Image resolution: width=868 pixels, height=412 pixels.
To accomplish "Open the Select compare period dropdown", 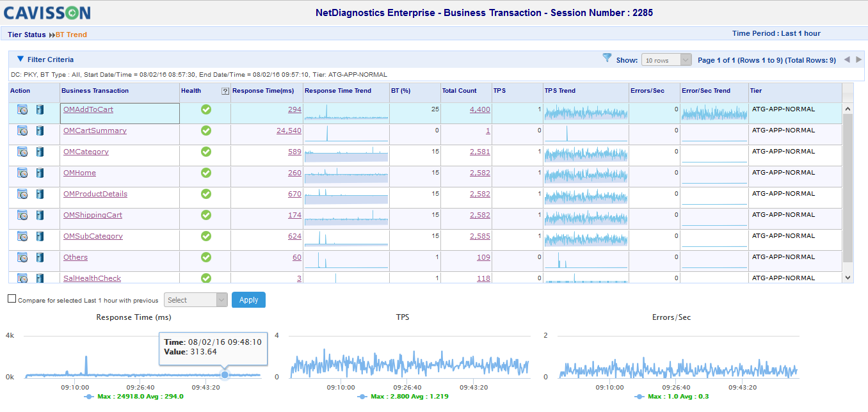I will pyautogui.click(x=196, y=300).
